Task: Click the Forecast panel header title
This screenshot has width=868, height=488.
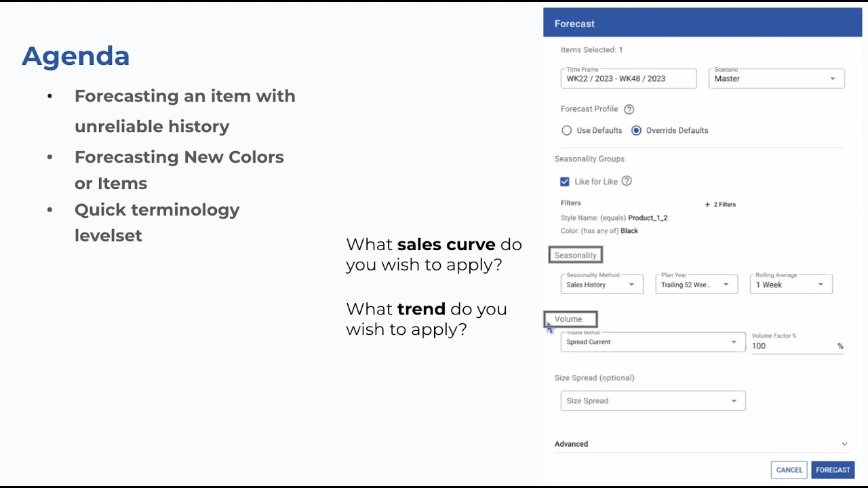Action: pyautogui.click(x=574, y=24)
